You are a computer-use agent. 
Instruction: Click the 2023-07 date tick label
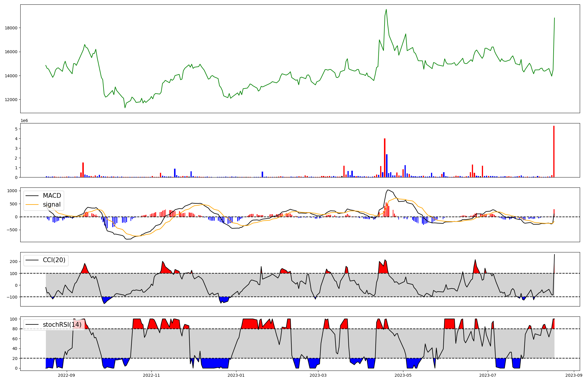(x=487, y=375)
